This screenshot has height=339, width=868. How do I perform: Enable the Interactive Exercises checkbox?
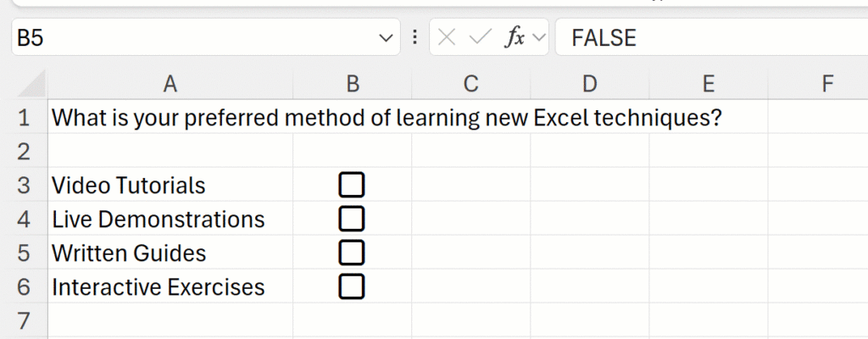(x=352, y=286)
